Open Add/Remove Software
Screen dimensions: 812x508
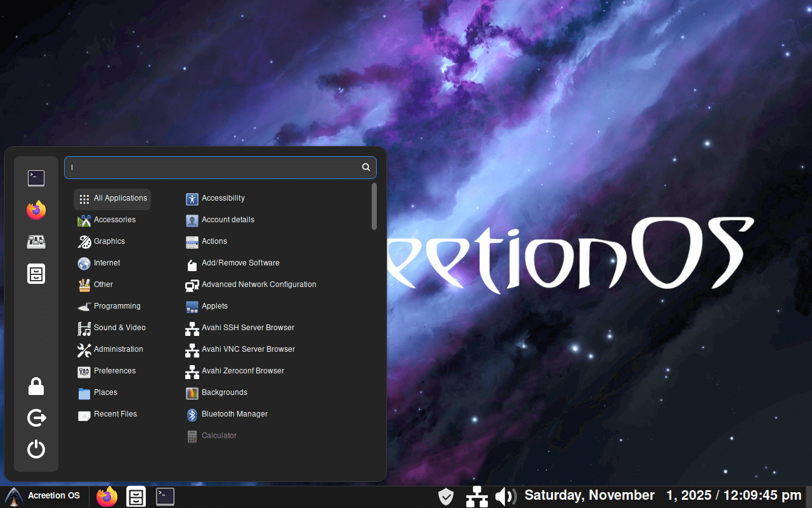[x=240, y=263]
